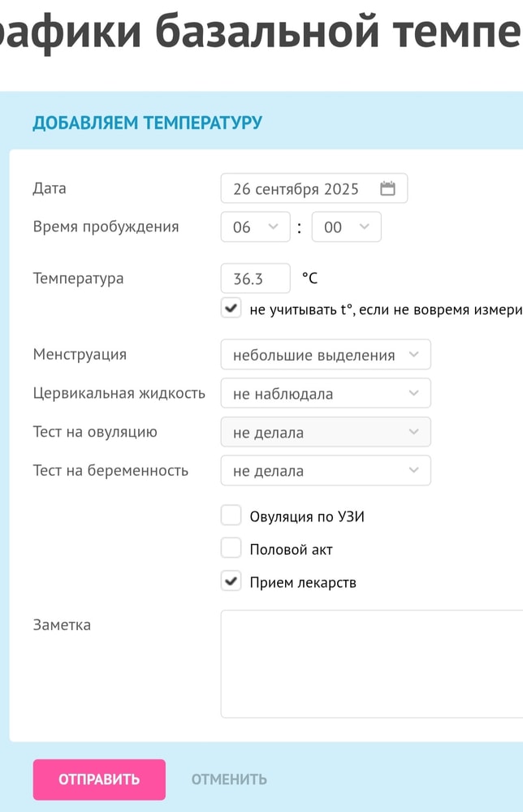
Task: Enable the Овуляция по УЗИ checkbox
Action: [231, 516]
